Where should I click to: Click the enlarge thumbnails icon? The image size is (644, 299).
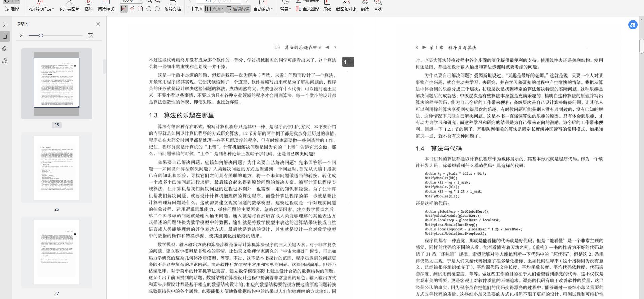[90, 36]
